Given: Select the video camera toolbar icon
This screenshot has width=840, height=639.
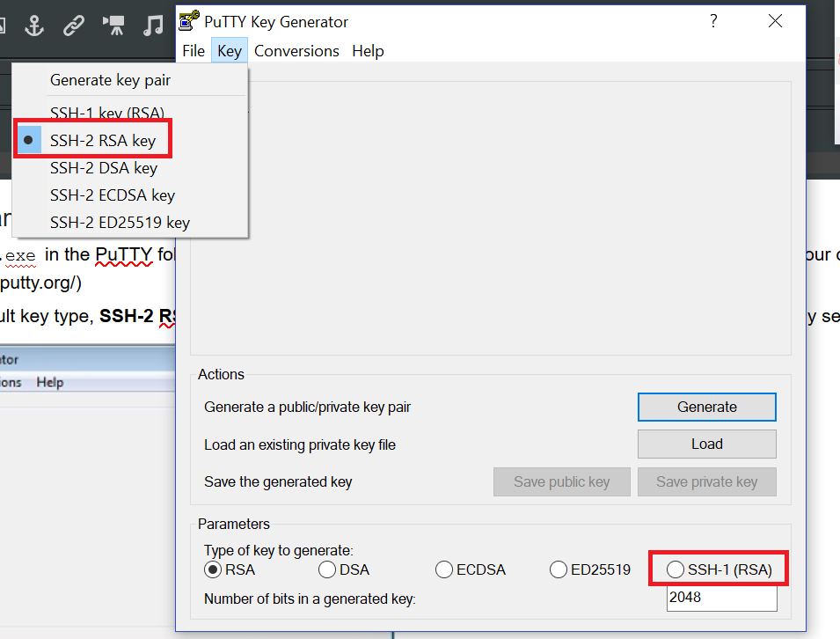Looking at the screenshot, I should pyautogui.click(x=114, y=26).
